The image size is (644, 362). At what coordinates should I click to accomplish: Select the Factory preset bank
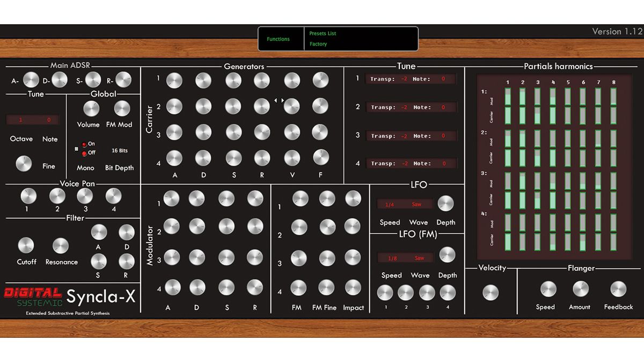pos(318,44)
